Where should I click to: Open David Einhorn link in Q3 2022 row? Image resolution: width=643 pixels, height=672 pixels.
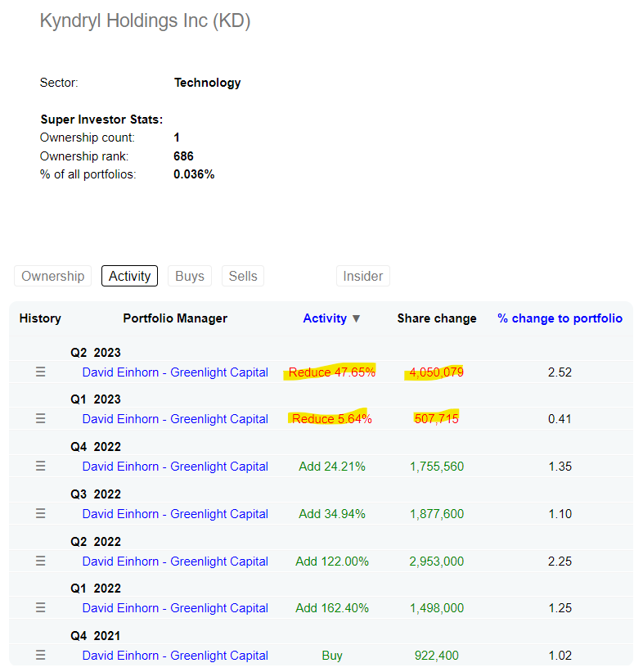click(x=175, y=514)
